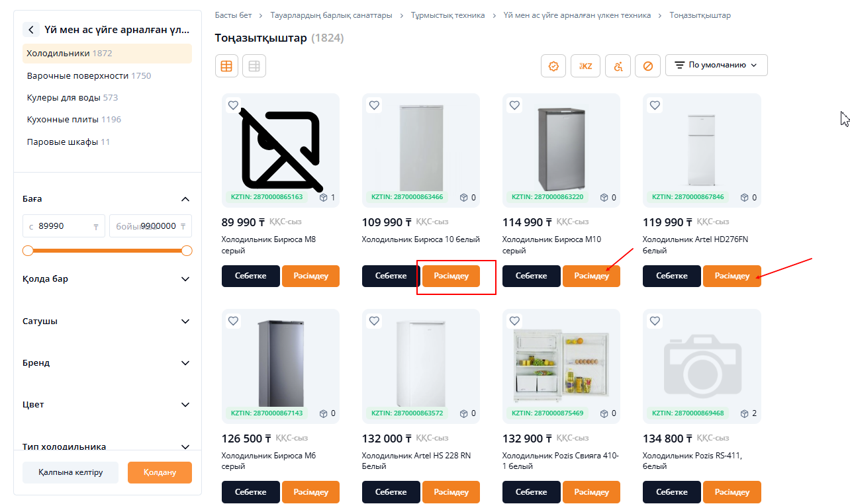Favorite the Artel HS 228 RN heart

(374, 321)
